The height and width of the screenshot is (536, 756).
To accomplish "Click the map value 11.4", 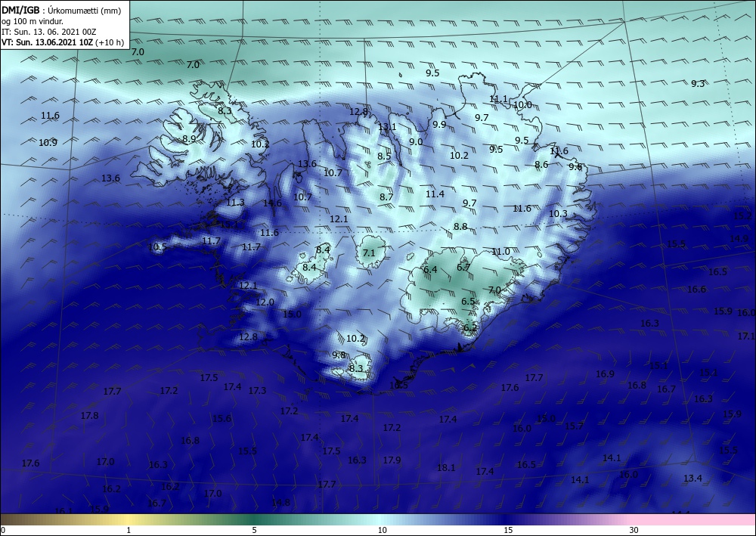I will (435, 194).
